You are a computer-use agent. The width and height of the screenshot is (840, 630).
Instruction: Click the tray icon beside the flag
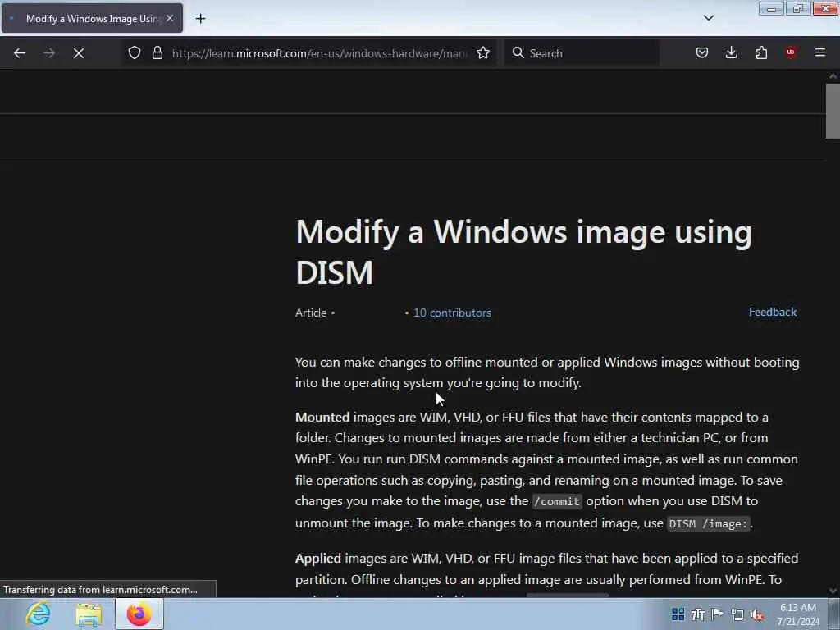(x=698, y=614)
